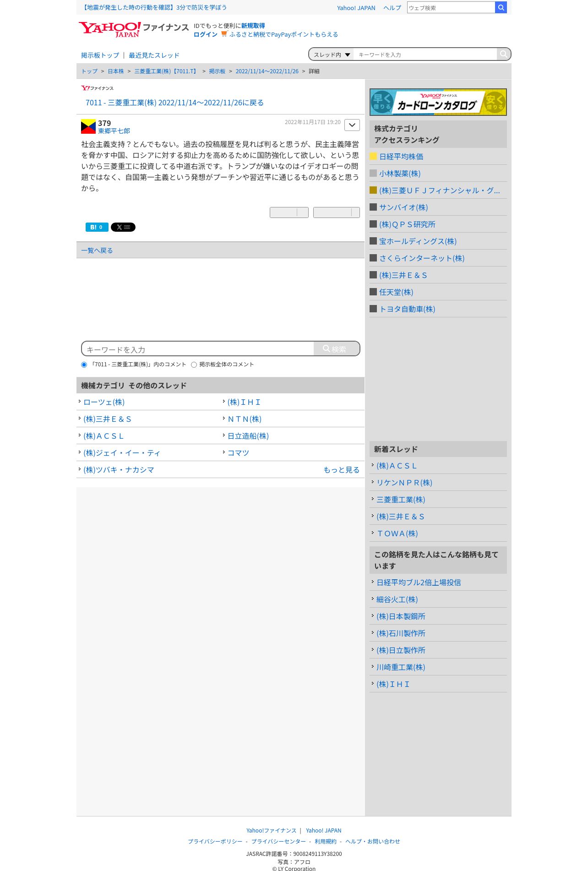Open (株)日本製鋼所 link
This screenshot has height=871, width=588.
pos(401,616)
